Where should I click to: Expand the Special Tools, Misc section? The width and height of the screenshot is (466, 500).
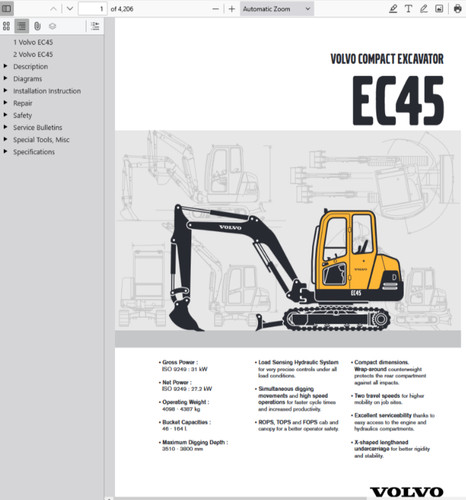[5, 139]
